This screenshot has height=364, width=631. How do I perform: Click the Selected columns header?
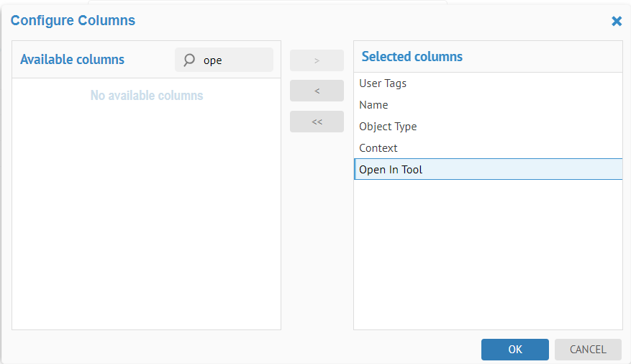(412, 56)
